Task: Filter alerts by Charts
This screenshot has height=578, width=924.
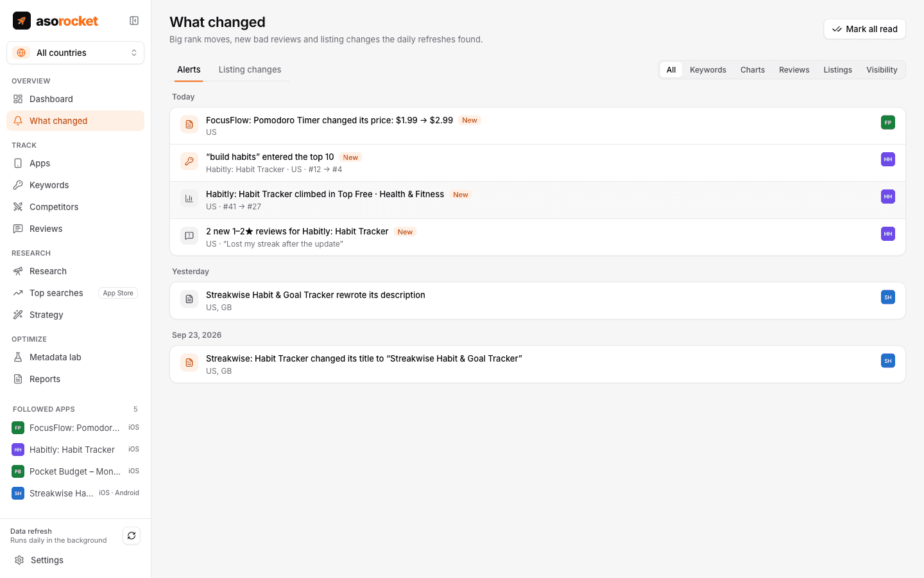Action: 752,70
